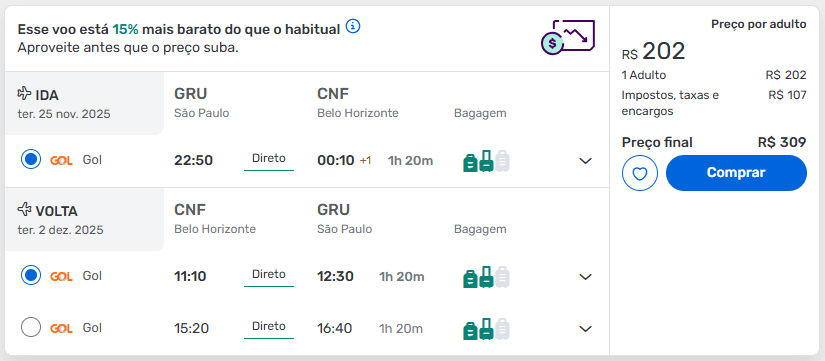This screenshot has width=825, height=361.
Task: Click the Direto label on 15:20 flight
Action: pyautogui.click(x=269, y=326)
